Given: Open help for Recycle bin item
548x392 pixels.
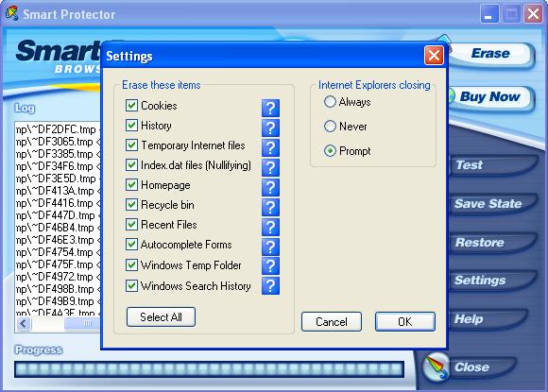Looking at the screenshot, I should point(270,208).
